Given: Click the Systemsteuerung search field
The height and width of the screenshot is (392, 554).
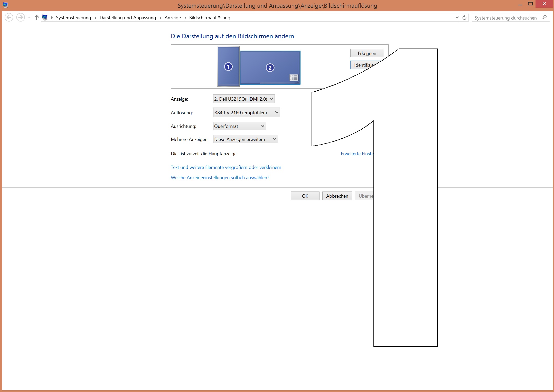Looking at the screenshot, I should tap(505, 18).
